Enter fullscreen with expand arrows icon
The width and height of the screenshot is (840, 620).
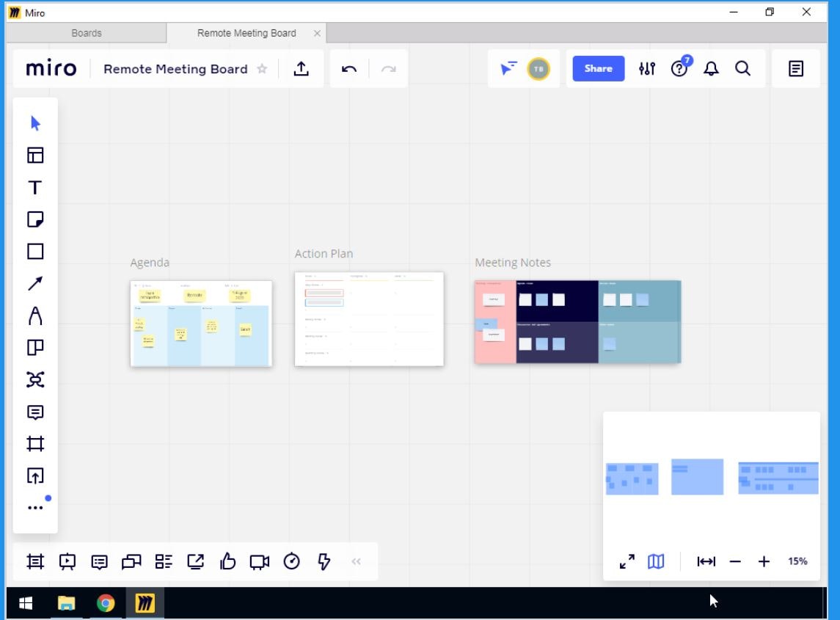pos(627,561)
